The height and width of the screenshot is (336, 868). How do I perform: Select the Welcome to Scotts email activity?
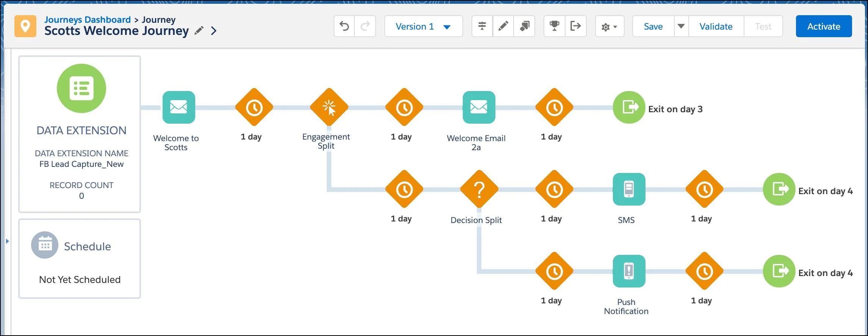(179, 107)
